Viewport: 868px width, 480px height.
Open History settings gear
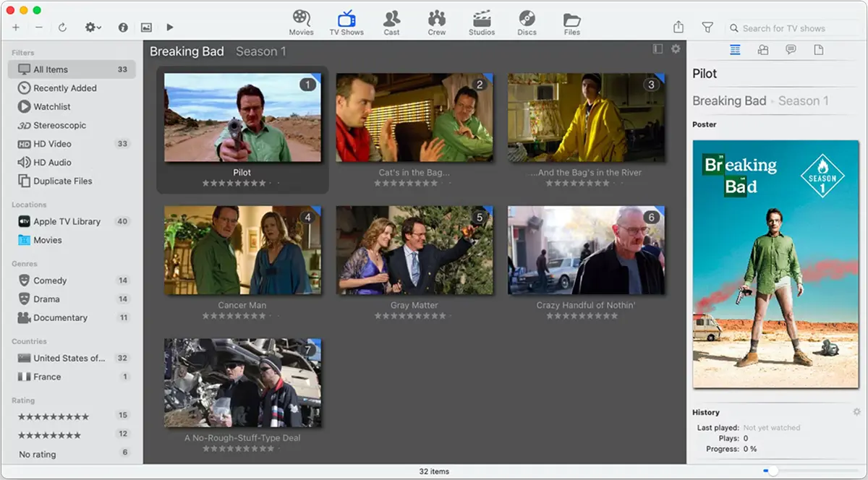tap(856, 412)
